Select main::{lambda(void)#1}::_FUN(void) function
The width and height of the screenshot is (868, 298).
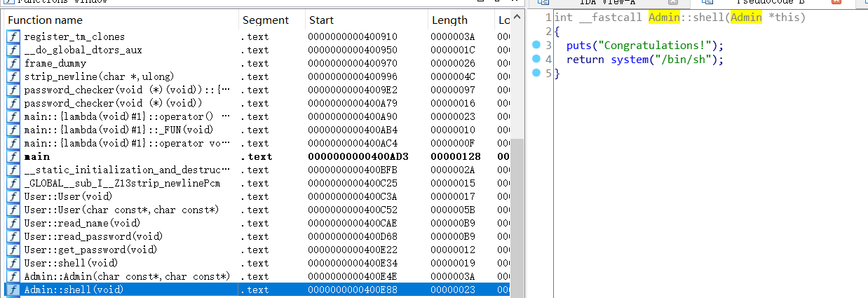118,130
